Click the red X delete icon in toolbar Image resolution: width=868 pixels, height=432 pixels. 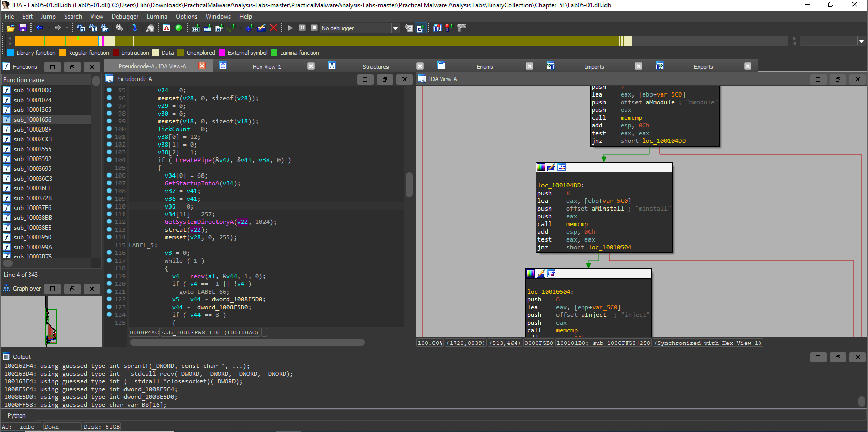[273, 28]
